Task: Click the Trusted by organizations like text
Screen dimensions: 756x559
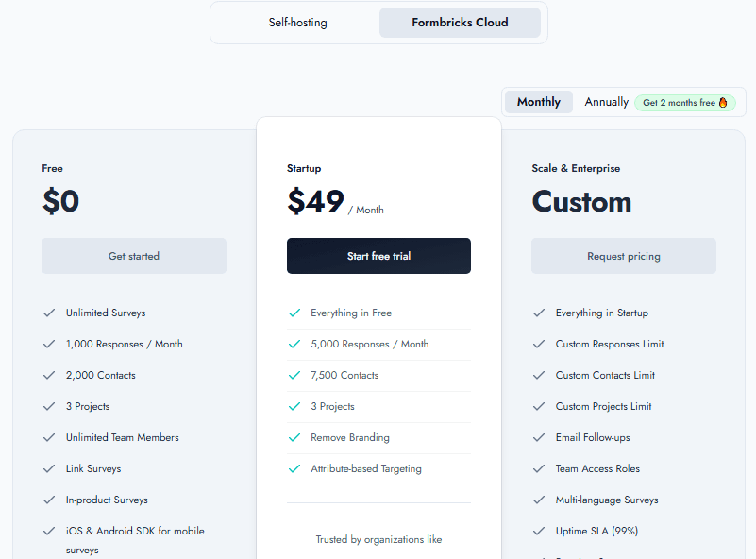Action: [x=378, y=539]
